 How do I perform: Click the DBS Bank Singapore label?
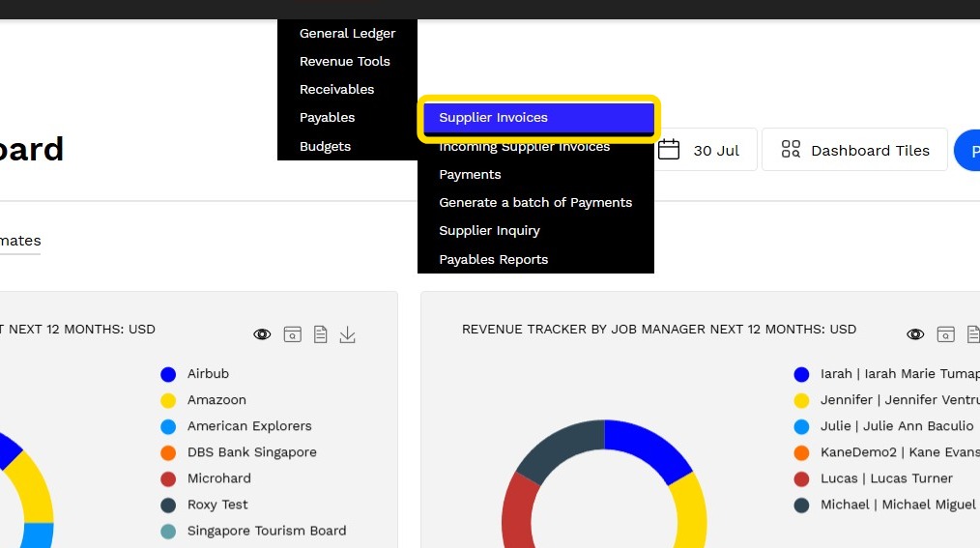pos(252,452)
